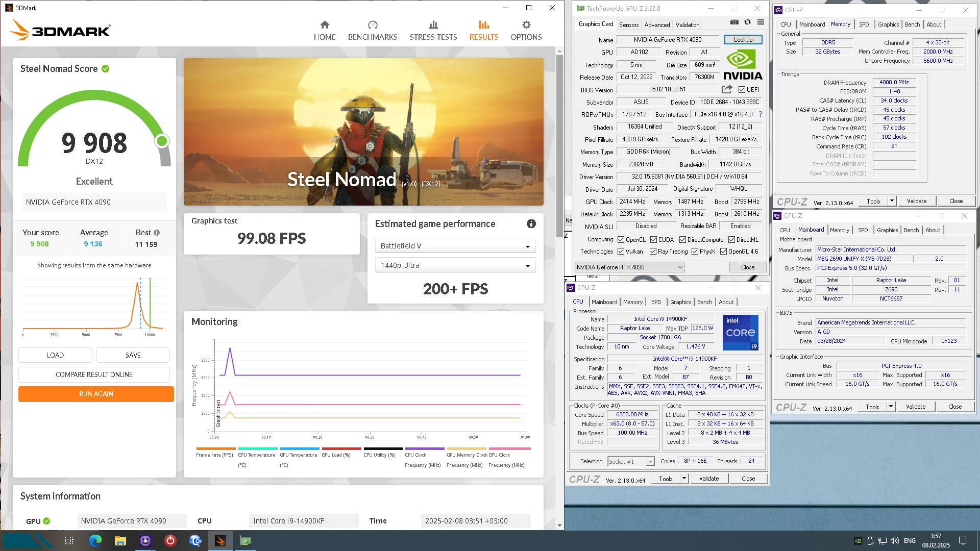Switch to Advanced tab in GPU-Z

657,24
